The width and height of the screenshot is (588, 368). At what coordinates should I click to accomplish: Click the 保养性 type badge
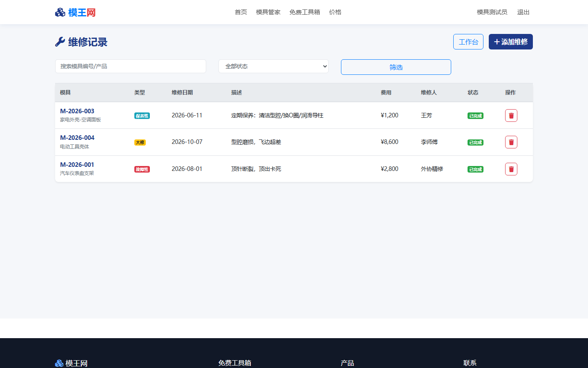tap(142, 116)
